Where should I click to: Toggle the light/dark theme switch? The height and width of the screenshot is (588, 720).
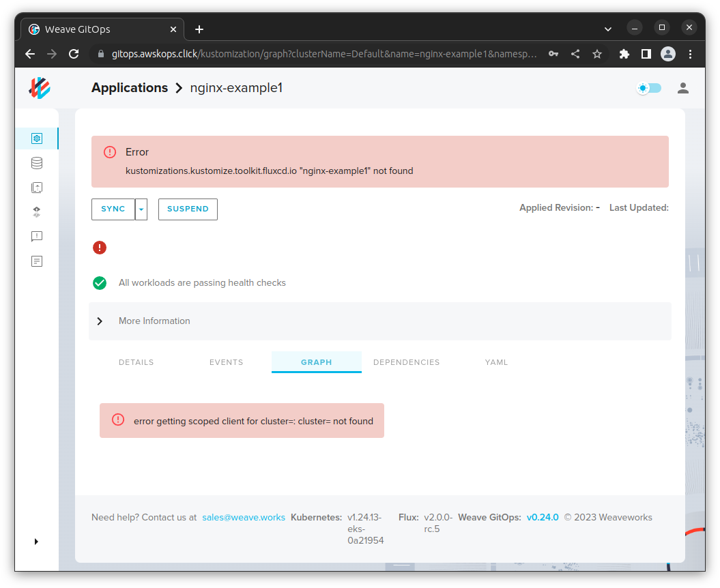649,88
